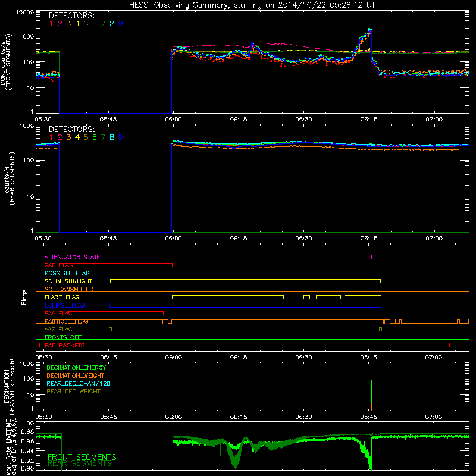This screenshot has height=476, width=476.
Task: Select red detector "1" in front segments legend
Action: point(51,24)
